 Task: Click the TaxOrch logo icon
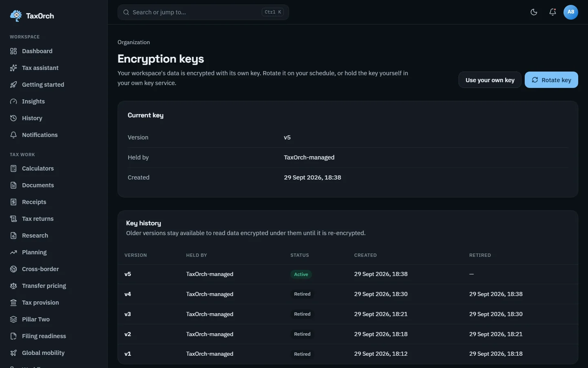(x=16, y=16)
